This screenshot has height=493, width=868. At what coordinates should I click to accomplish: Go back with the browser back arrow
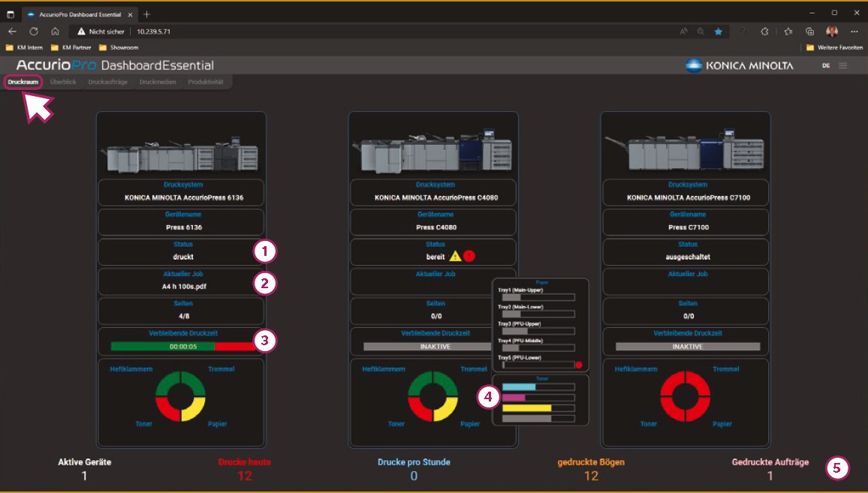click(x=12, y=32)
